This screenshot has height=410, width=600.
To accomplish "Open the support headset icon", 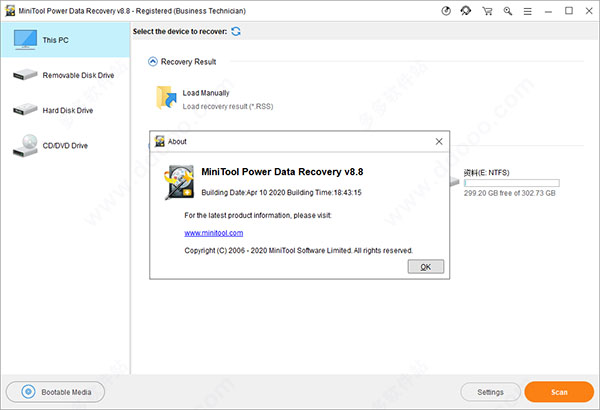I will [466, 11].
